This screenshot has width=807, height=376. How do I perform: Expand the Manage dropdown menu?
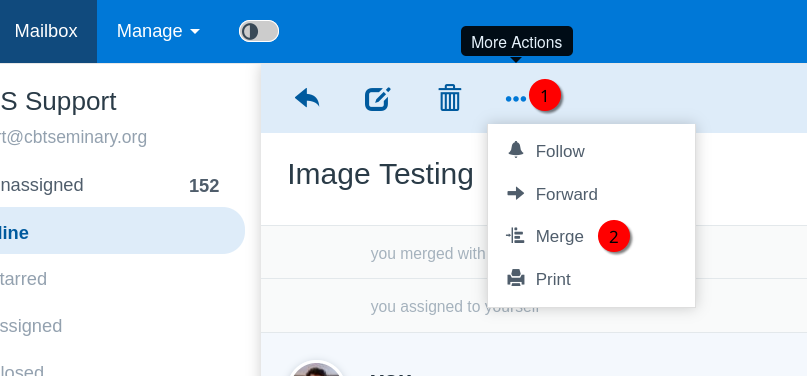[158, 31]
